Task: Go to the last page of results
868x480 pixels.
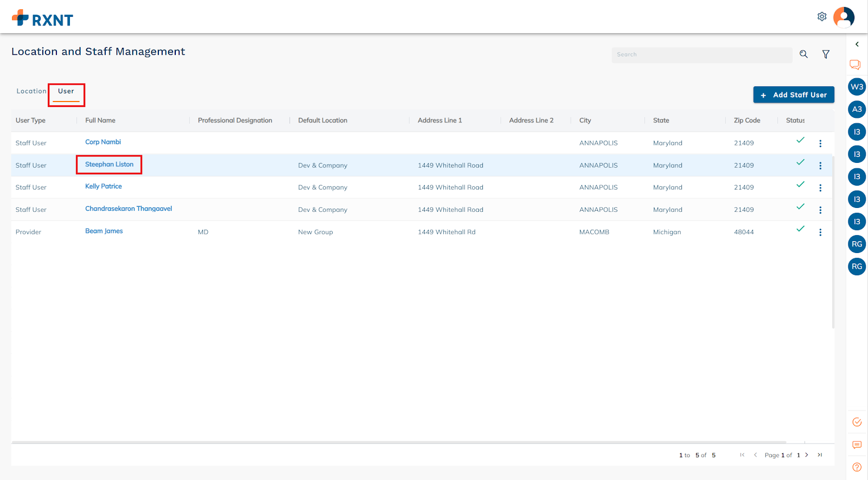Action: [820, 455]
